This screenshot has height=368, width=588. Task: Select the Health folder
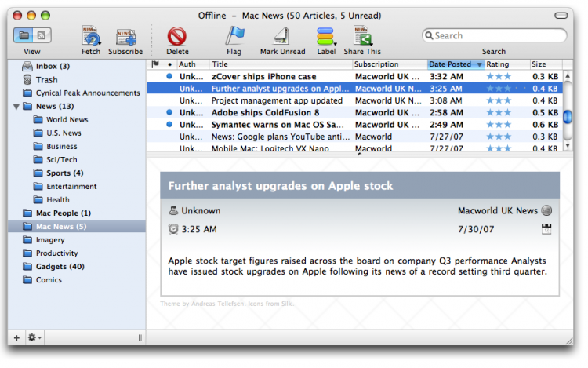[77, 200]
